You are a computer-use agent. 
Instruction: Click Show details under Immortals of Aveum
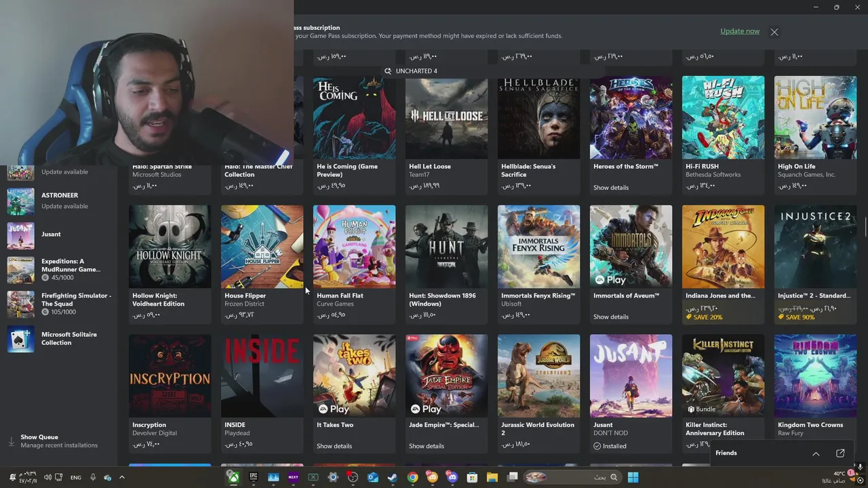click(x=611, y=317)
